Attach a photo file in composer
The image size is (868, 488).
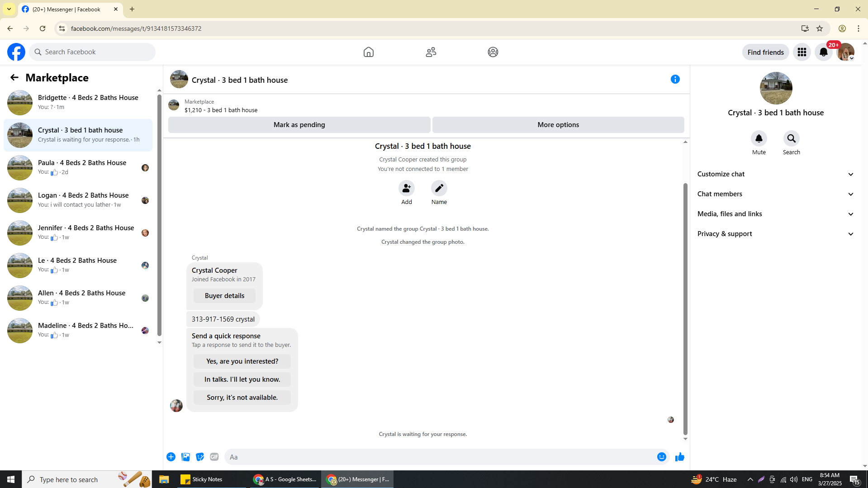point(185,457)
